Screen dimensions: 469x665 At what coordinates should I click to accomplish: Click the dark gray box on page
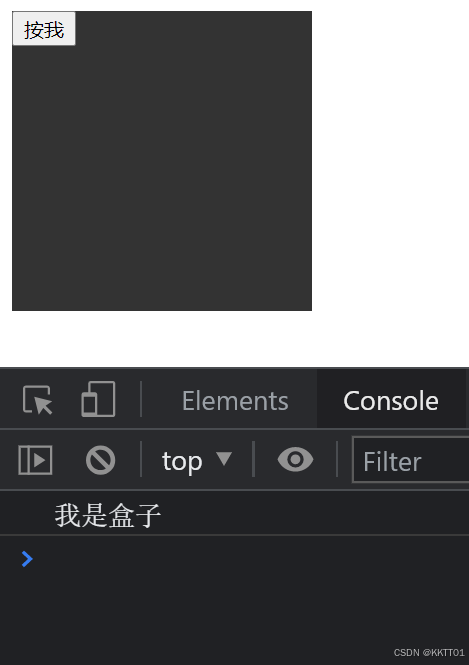click(x=162, y=178)
